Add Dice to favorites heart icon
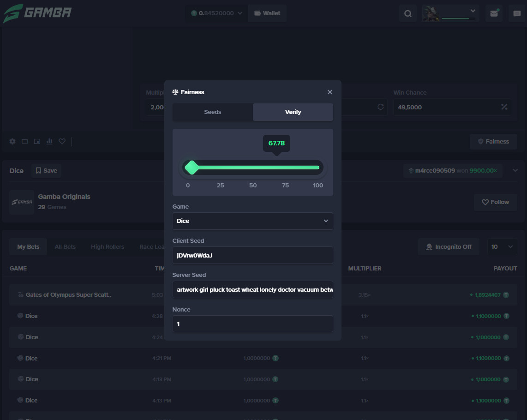This screenshot has height=420, width=527. point(62,142)
